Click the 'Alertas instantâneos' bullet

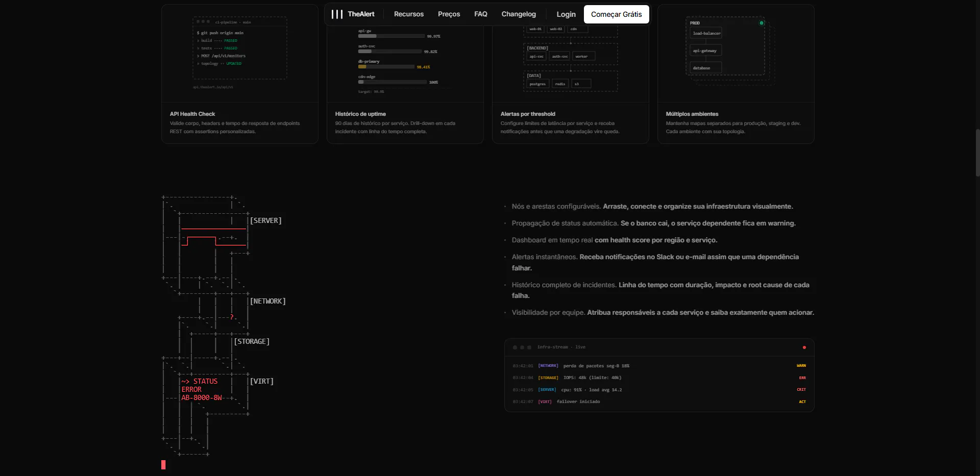click(x=655, y=262)
